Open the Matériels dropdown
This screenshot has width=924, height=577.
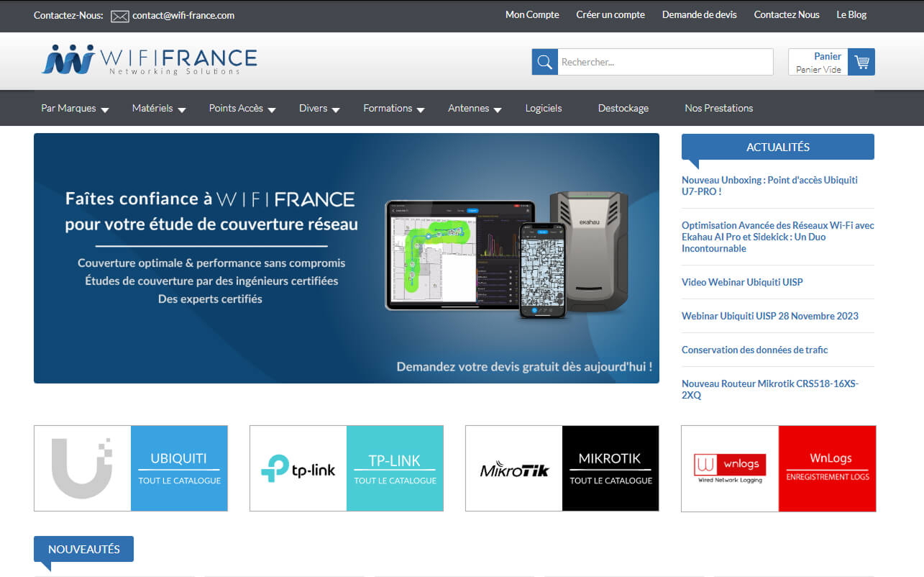coord(153,108)
